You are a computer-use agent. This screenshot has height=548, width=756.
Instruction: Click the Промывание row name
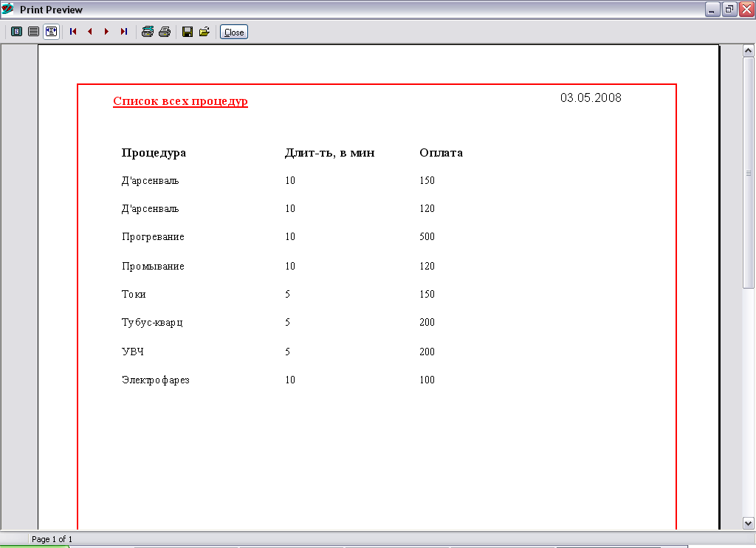[153, 267]
